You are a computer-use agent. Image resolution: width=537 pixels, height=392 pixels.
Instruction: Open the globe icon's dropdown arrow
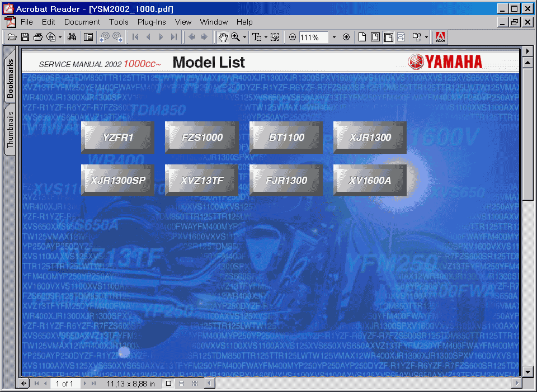pyautogui.click(x=60, y=37)
